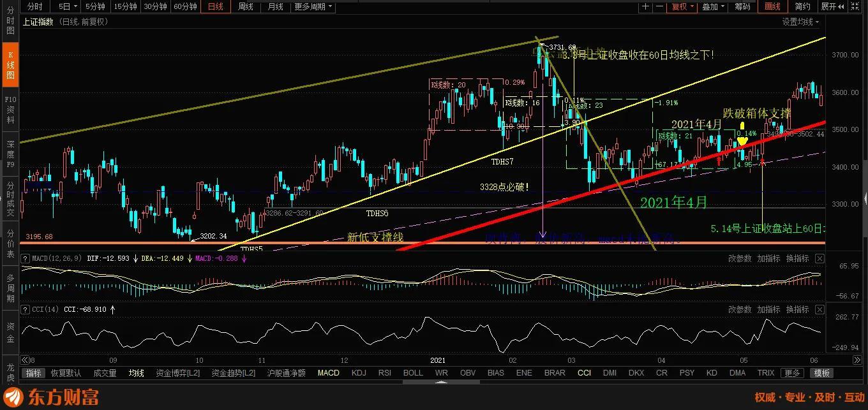Select the KDJ indicator tab
The width and height of the screenshot is (868, 410).
[x=360, y=373]
